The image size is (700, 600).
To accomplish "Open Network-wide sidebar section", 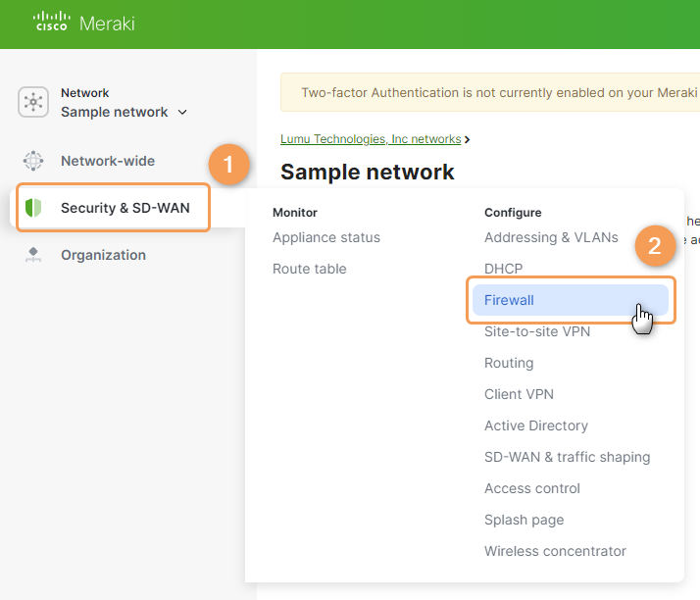I will tap(108, 161).
